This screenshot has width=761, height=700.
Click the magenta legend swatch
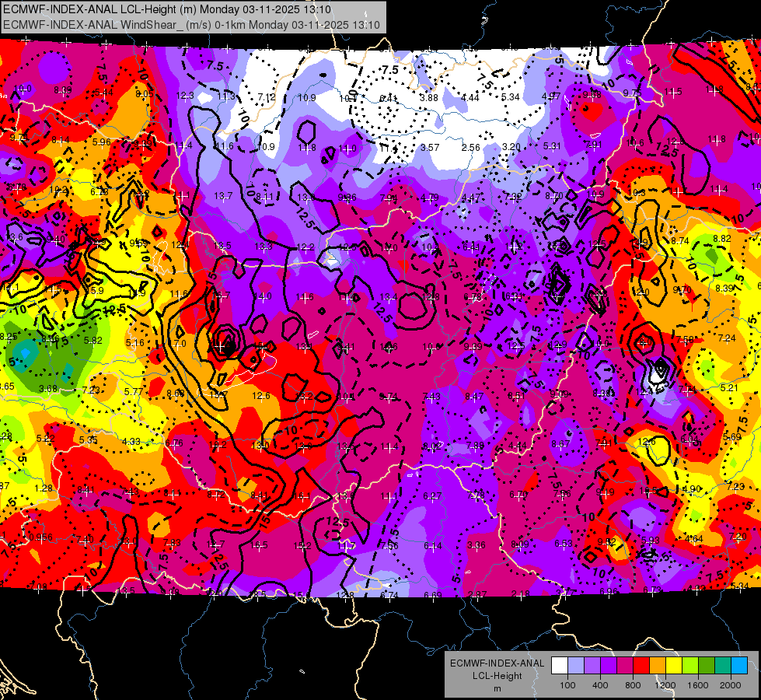click(625, 666)
